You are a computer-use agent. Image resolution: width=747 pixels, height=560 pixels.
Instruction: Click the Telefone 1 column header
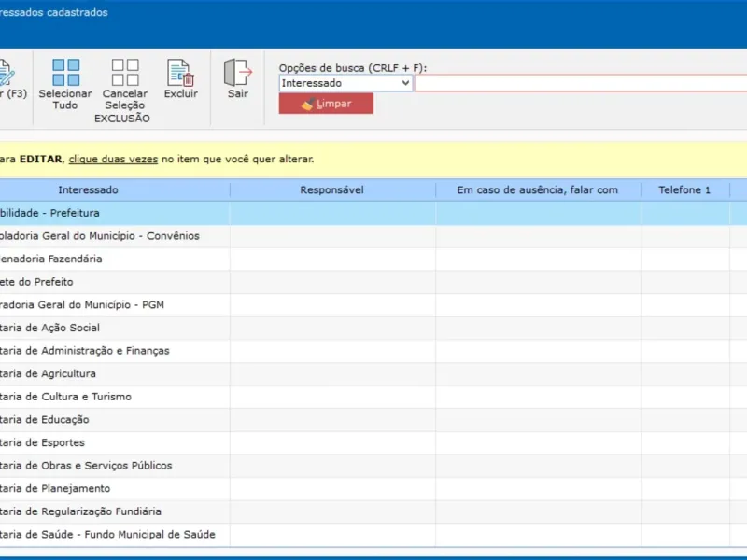[684, 189]
